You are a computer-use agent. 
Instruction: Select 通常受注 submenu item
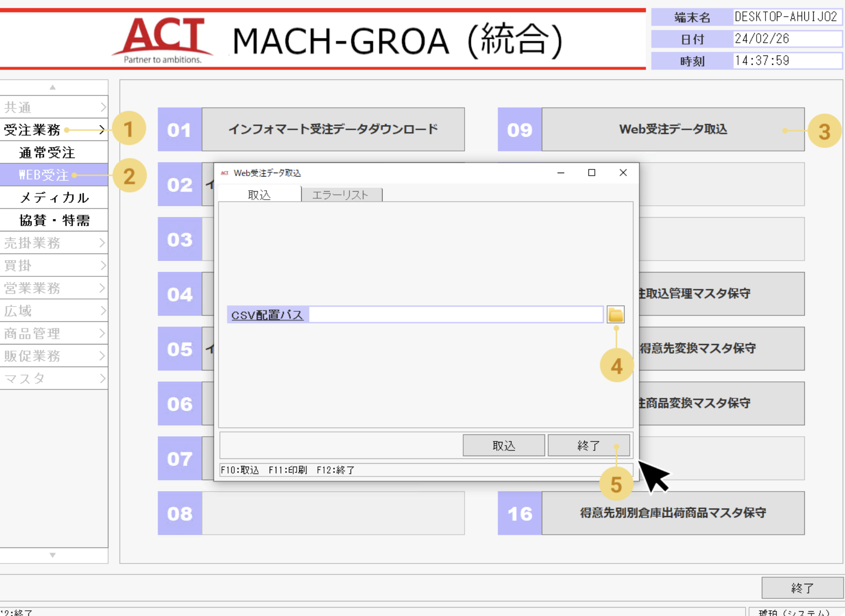point(54,152)
